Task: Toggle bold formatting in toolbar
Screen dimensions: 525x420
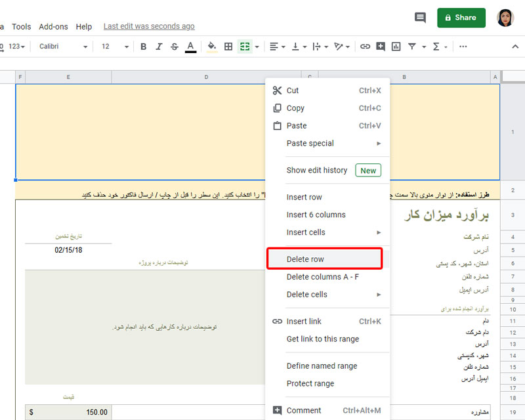Action: pos(144,47)
